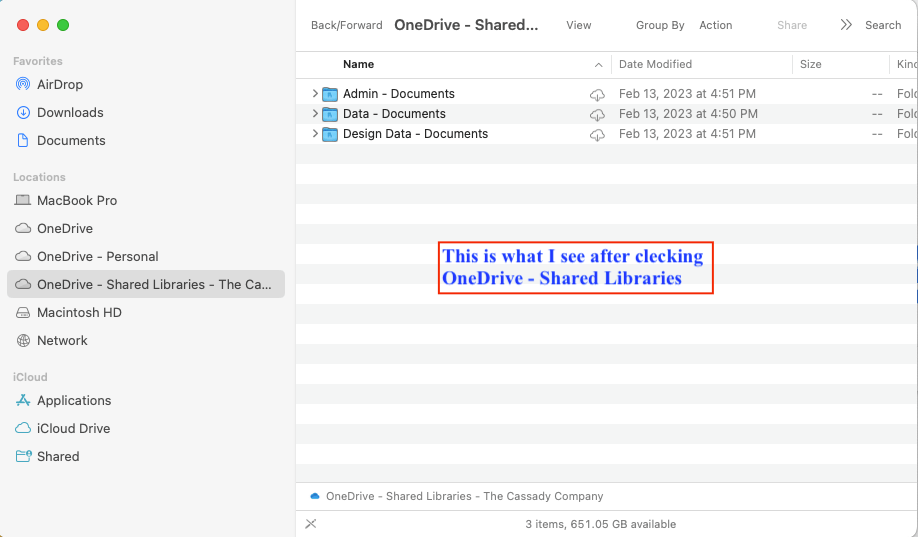
Task: Click the Network globe icon
Action: [23, 341]
